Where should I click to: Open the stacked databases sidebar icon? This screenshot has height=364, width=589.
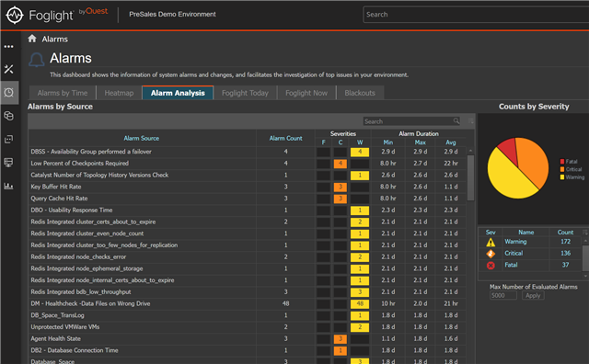pyautogui.click(x=8, y=116)
